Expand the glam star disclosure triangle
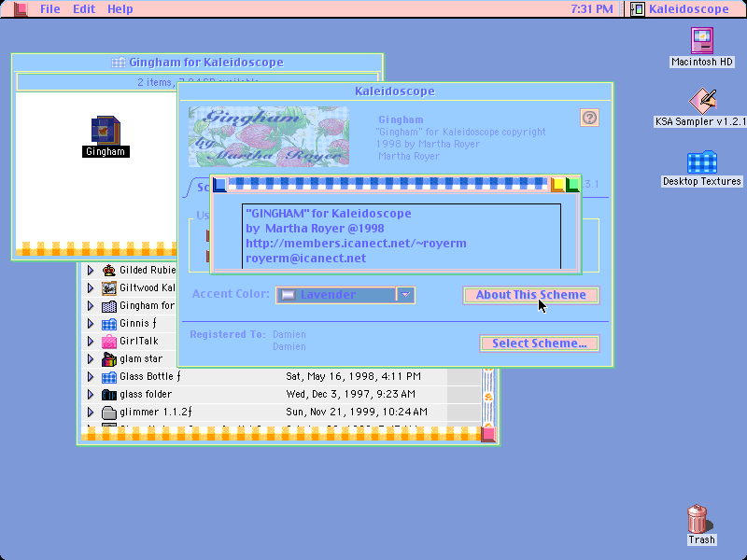The height and width of the screenshot is (560, 747). [91, 359]
